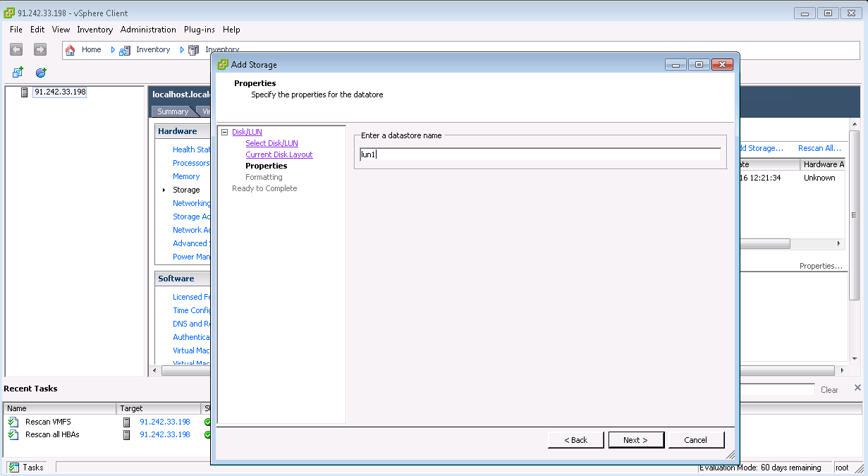This screenshot has height=476, width=868.
Task: Click the Ready to Complete wizard step
Action: (264, 188)
